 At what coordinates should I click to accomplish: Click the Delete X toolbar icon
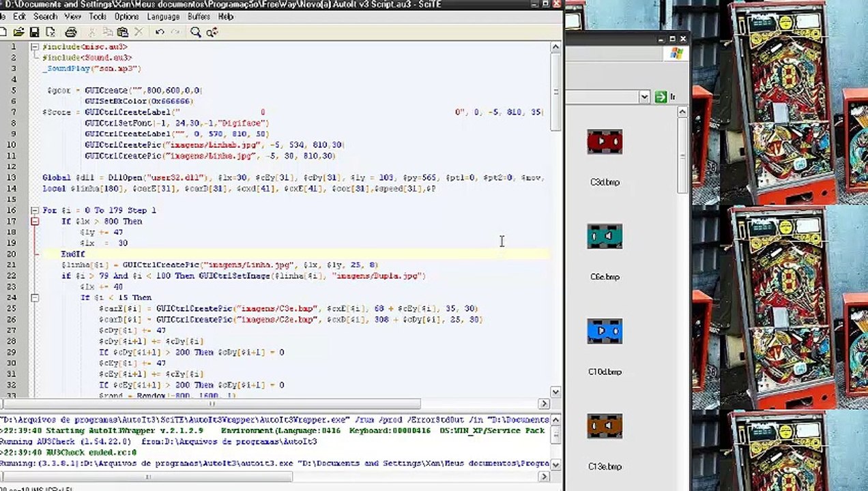click(x=139, y=32)
